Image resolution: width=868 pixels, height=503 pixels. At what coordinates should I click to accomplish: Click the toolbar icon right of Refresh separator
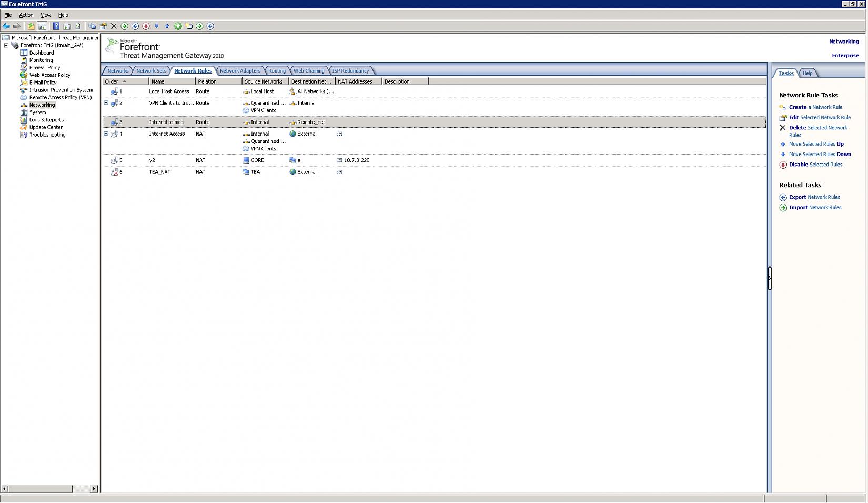click(x=92, y=26)
